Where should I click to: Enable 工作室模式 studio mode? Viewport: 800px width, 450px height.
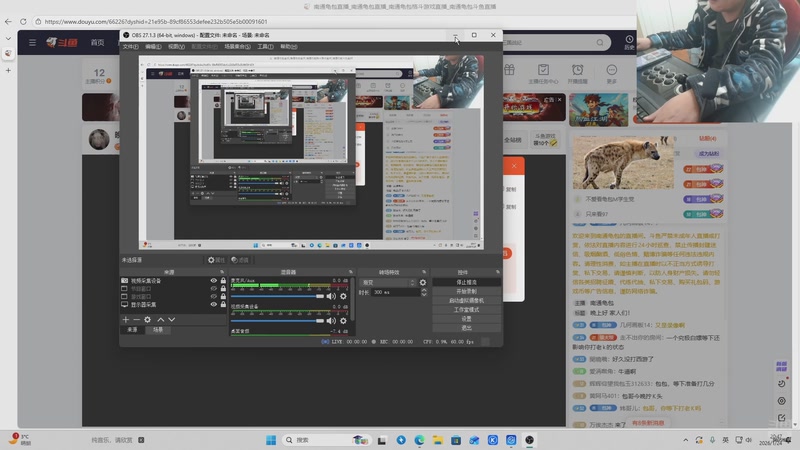[x=466, y=310]
